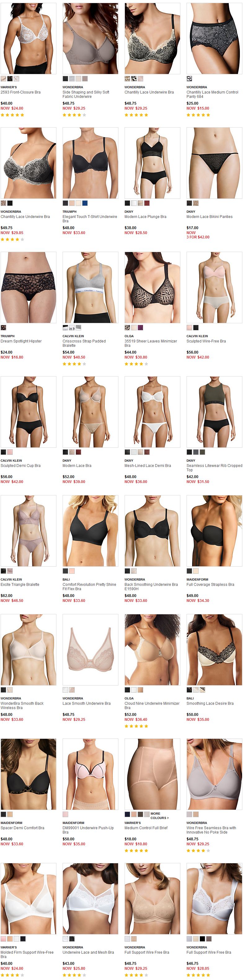247x980 pixels.
Task: View star rating of Olga Cloud Nine Minimizer Bra
Action: tap(136, 726)
